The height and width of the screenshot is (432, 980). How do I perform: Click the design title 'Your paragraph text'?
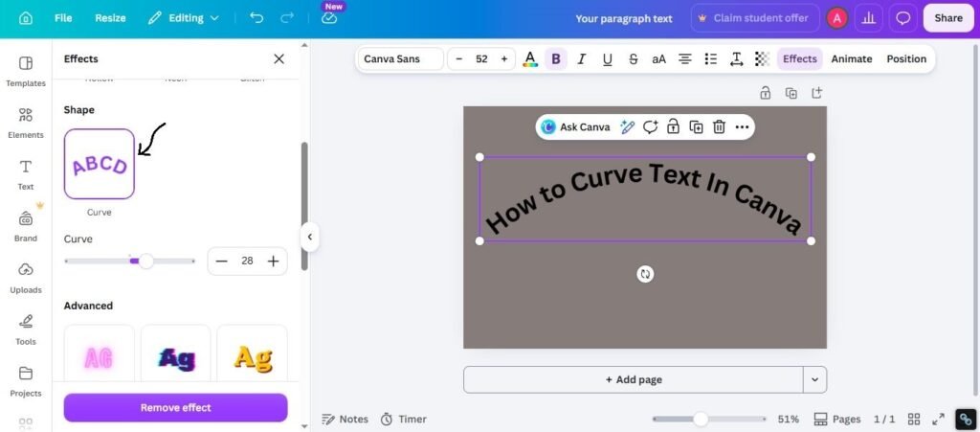click(x=624, y=19)
